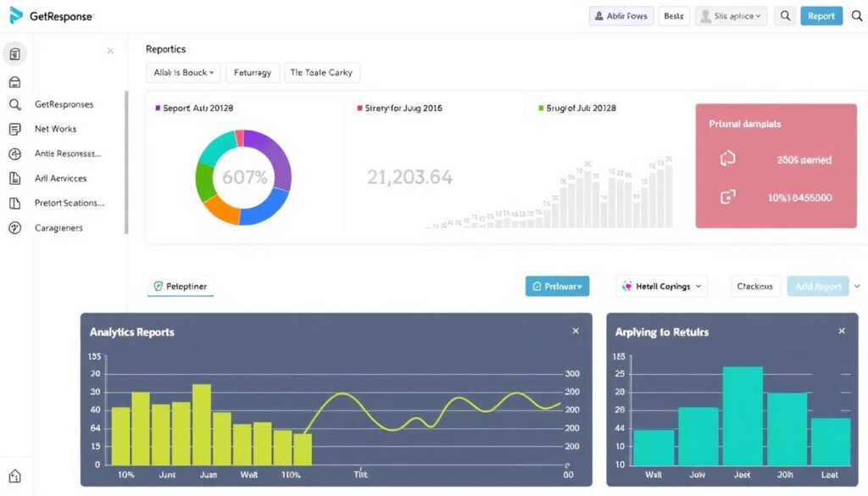868x496 pixels.
Task: Click the magnifier icon beside GetResponses
Action: click(x=14, y=105)
